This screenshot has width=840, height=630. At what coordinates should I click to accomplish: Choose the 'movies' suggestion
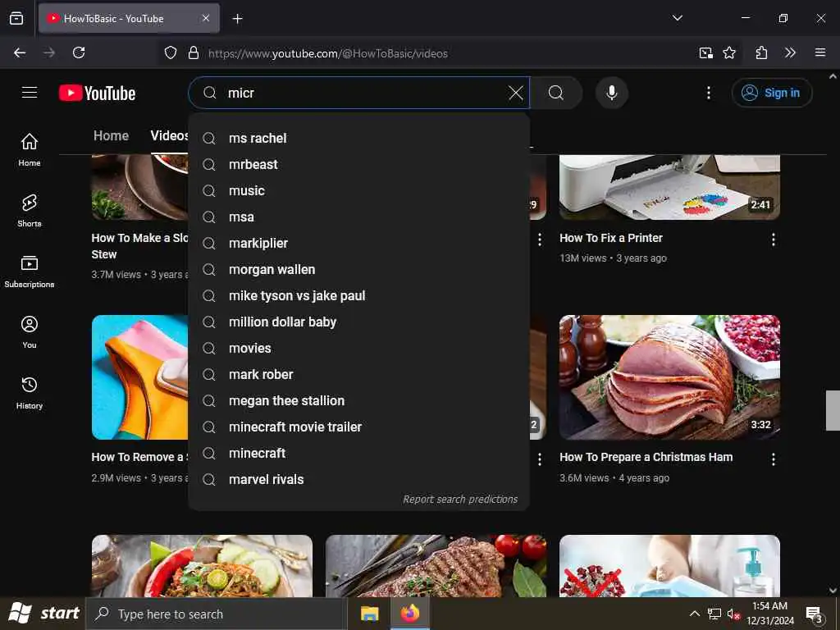[359, 348]
